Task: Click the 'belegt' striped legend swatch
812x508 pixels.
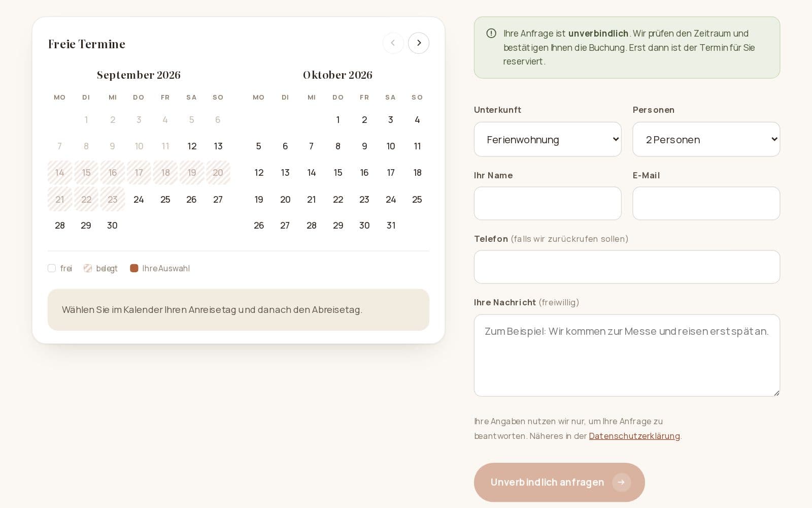Action: pyautogui.click(x=88, y=268)
